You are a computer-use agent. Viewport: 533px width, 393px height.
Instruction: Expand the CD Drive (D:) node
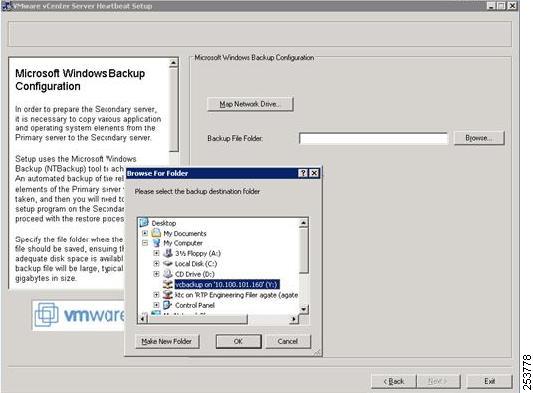pos(156,274)
